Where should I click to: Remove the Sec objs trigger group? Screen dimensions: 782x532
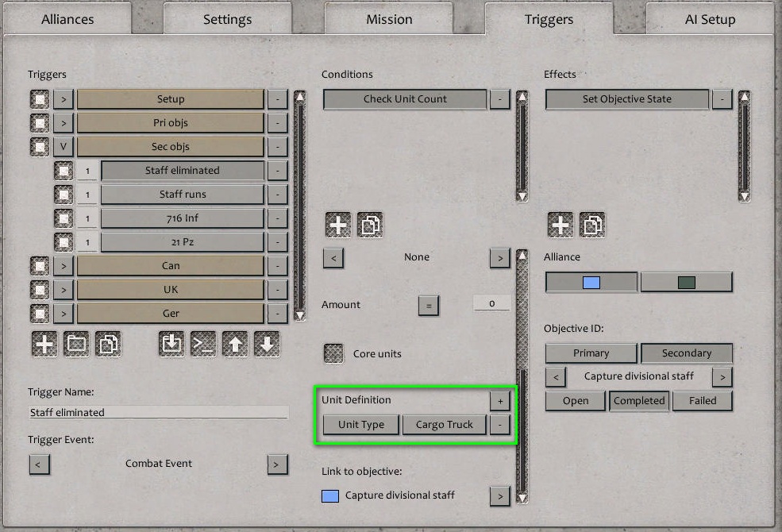tap(278, 147)
